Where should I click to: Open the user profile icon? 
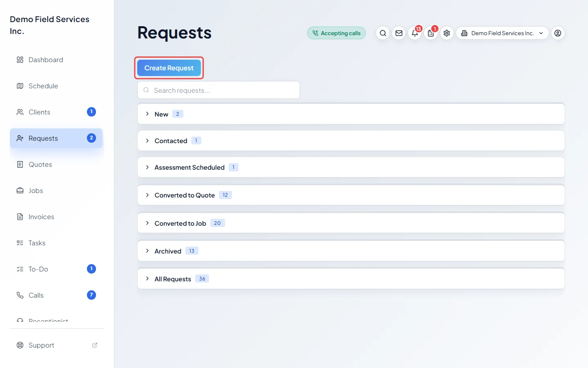click(x=558, y=33)
